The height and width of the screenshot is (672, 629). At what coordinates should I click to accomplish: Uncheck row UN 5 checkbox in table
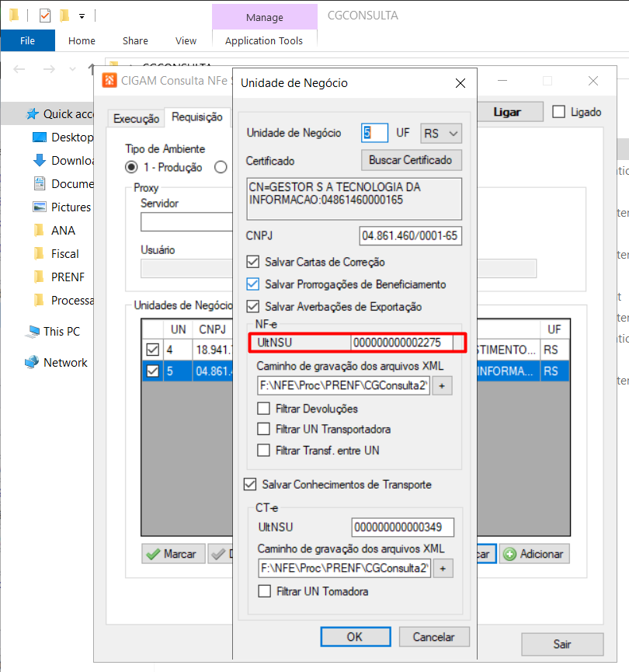152,371
